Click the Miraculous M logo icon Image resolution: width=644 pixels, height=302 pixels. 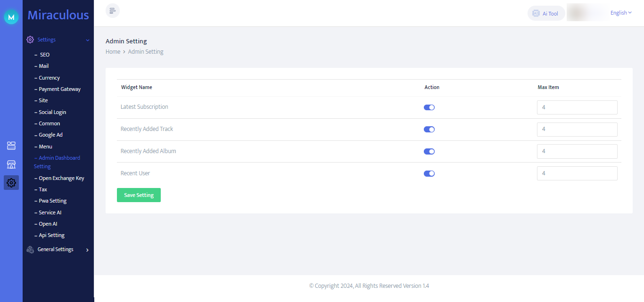point(11,17)
